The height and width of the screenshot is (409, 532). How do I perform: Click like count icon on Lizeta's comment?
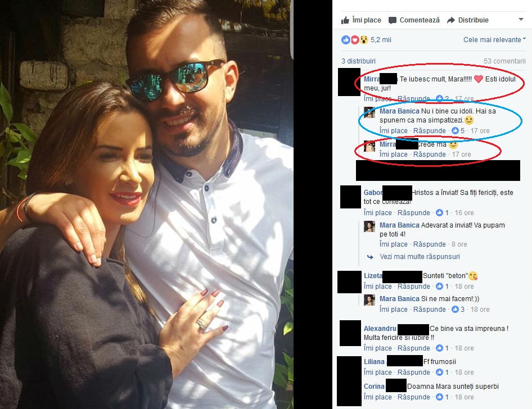click(439, 287)
